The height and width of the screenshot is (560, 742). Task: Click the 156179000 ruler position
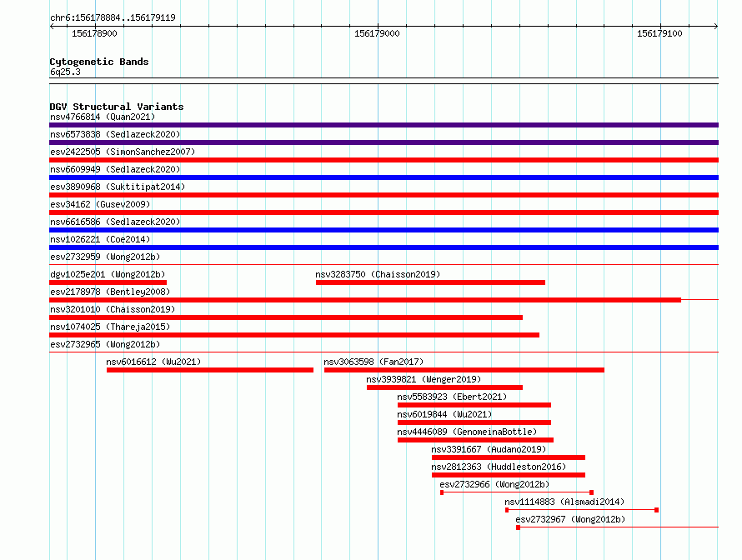[x=377, y=33]
